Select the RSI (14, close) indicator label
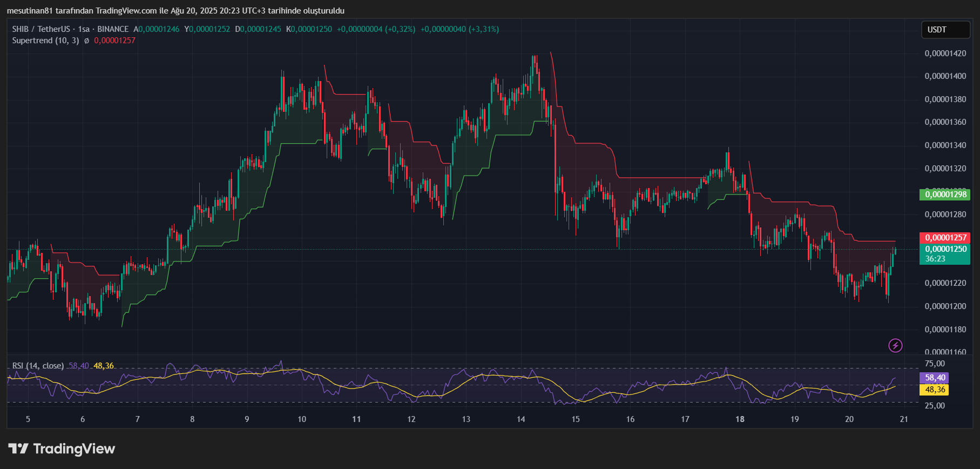Image resolution: width=980 pixels, height=469 pixels. [x=38, y=366]
